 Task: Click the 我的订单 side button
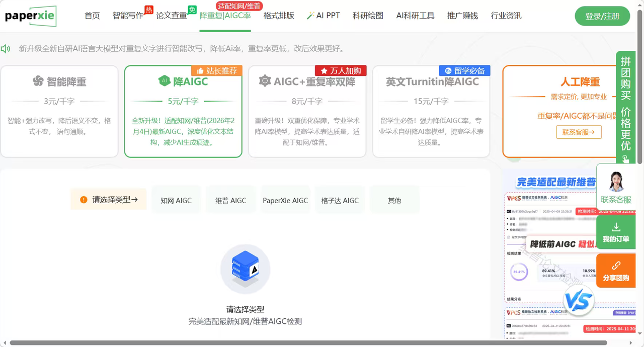616,232
